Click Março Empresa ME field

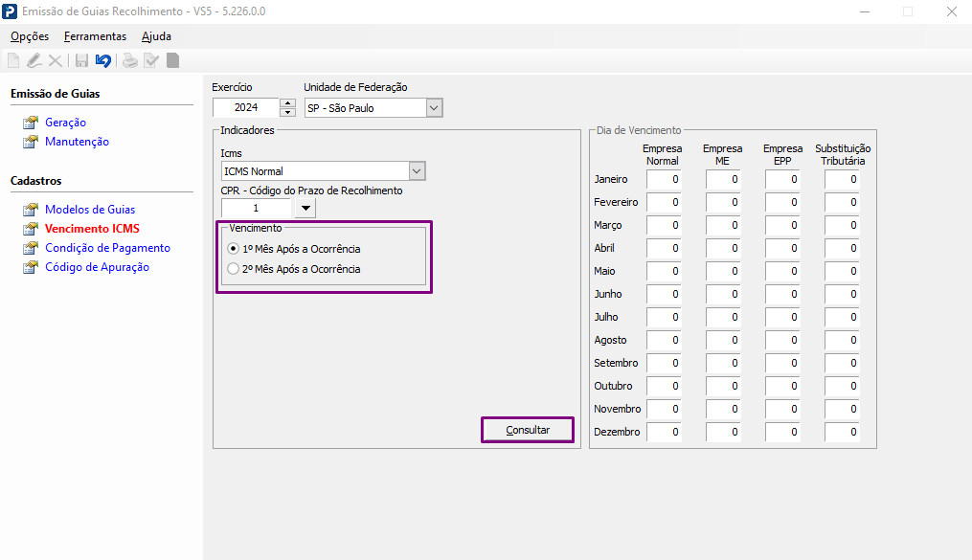[x=723, y=226]
